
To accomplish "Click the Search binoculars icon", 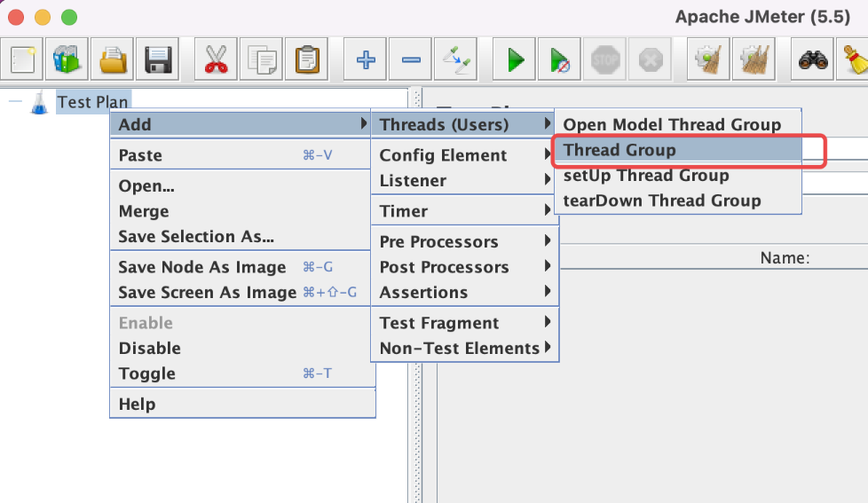I will (813, 60).
